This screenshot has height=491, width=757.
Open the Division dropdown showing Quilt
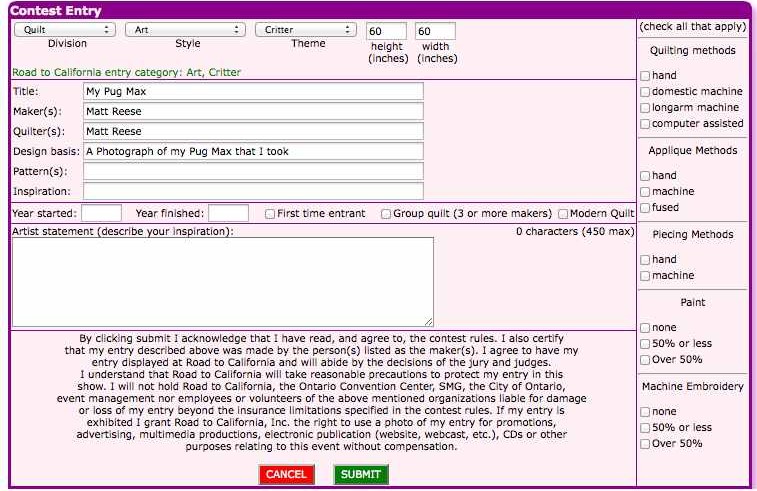65,30
